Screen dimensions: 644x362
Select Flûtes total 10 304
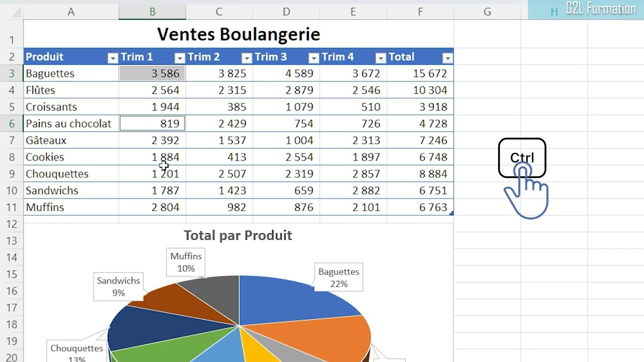pyautogui.click(x=420, y=90)
